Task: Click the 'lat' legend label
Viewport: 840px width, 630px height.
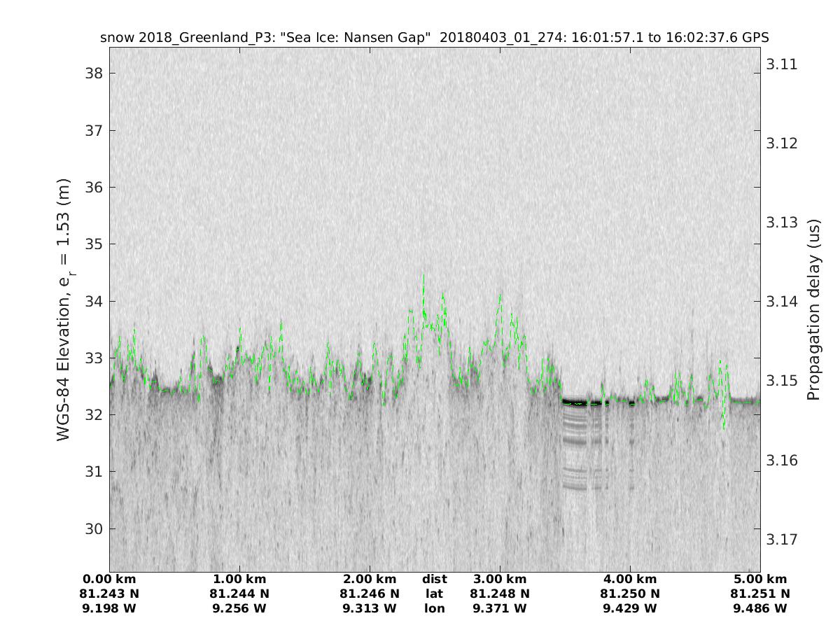Action: point(435,594)
